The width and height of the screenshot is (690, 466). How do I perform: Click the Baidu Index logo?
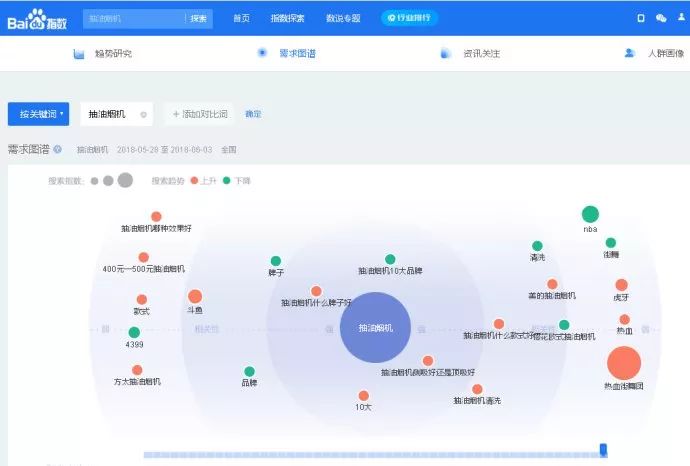pyautogui.click(x=37, y=20)
